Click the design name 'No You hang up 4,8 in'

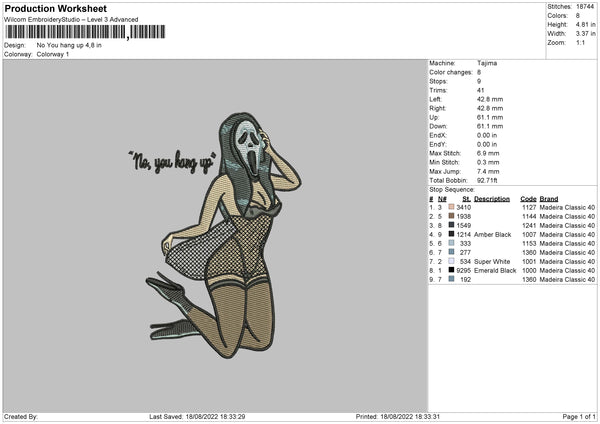click(x=69, y=45)
